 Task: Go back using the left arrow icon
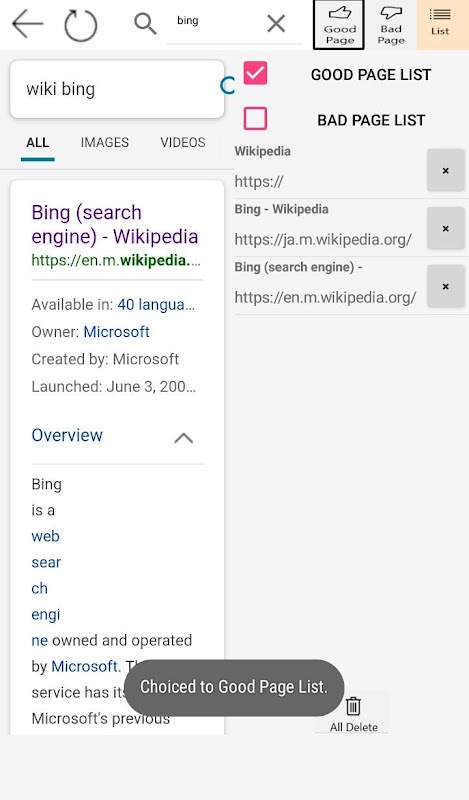point(28,24)
